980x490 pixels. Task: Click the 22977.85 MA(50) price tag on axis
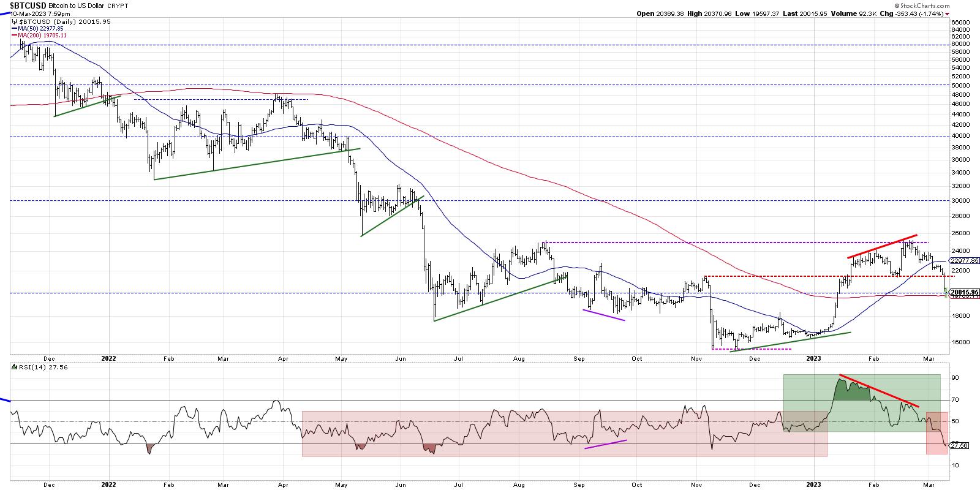(965, 260)
